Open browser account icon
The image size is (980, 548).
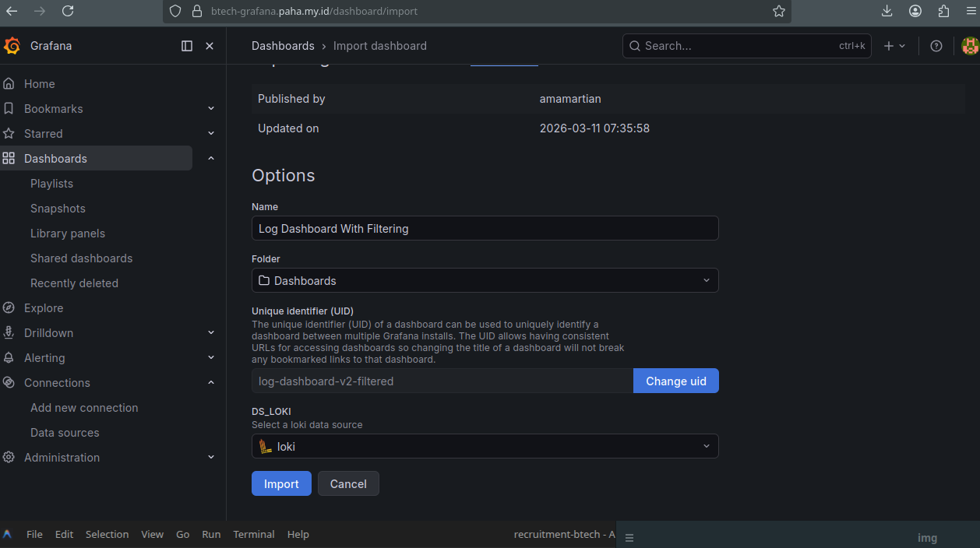(915, 11)
